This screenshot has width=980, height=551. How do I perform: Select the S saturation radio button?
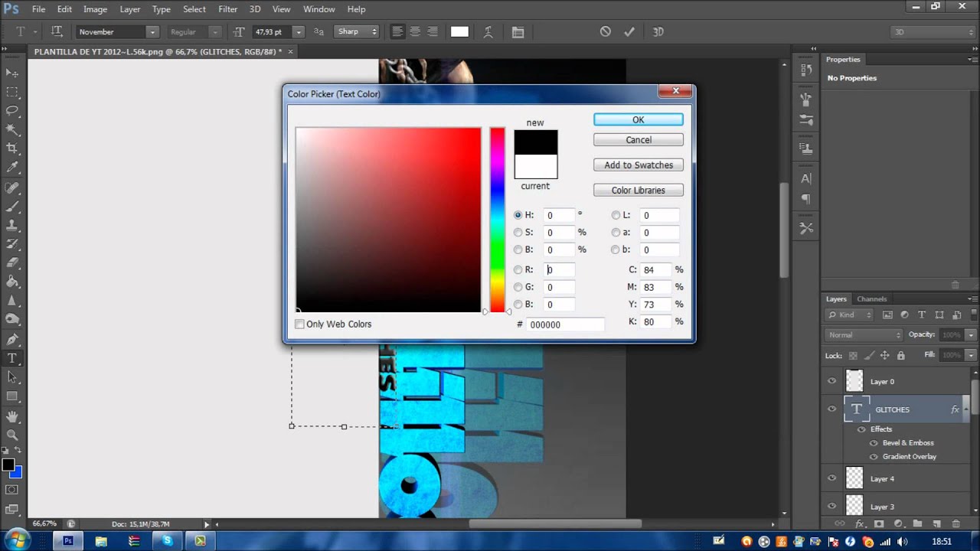tap(518, 232)
